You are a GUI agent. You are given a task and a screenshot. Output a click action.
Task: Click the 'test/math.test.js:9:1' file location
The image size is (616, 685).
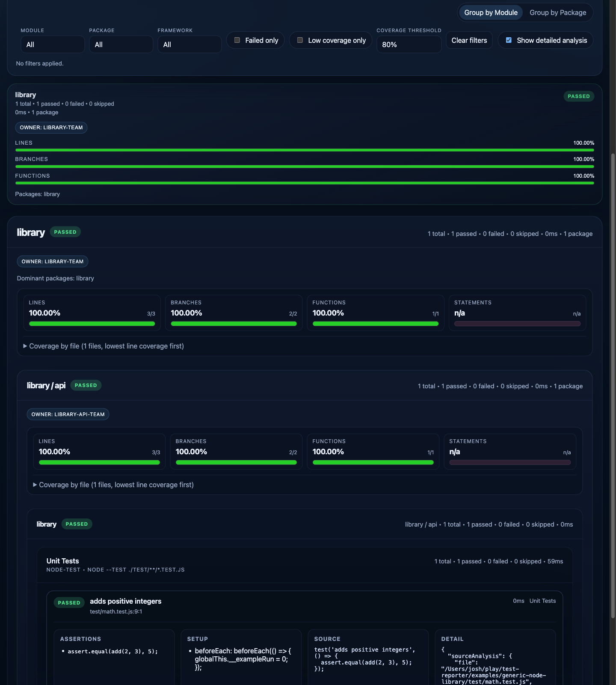[x=116, y=611]
